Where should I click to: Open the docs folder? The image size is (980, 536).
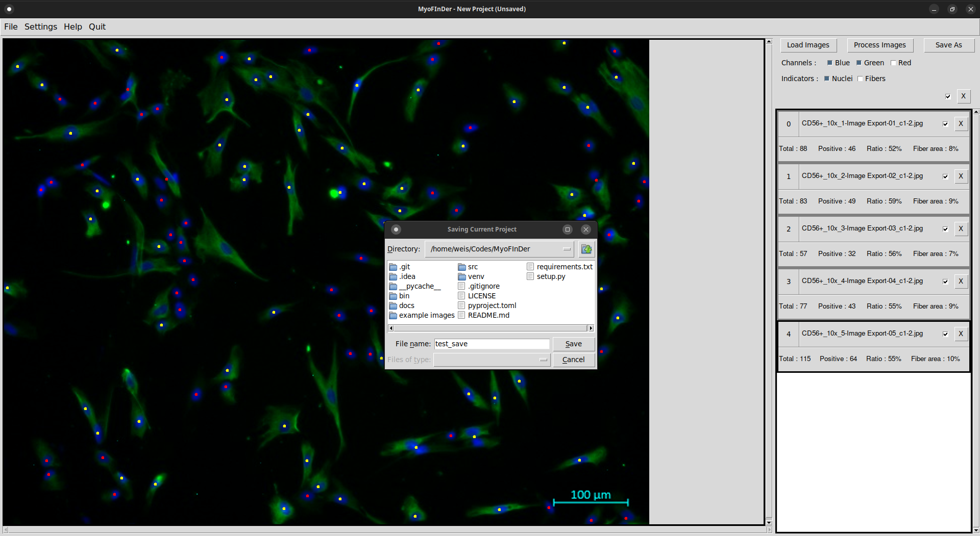402,305
